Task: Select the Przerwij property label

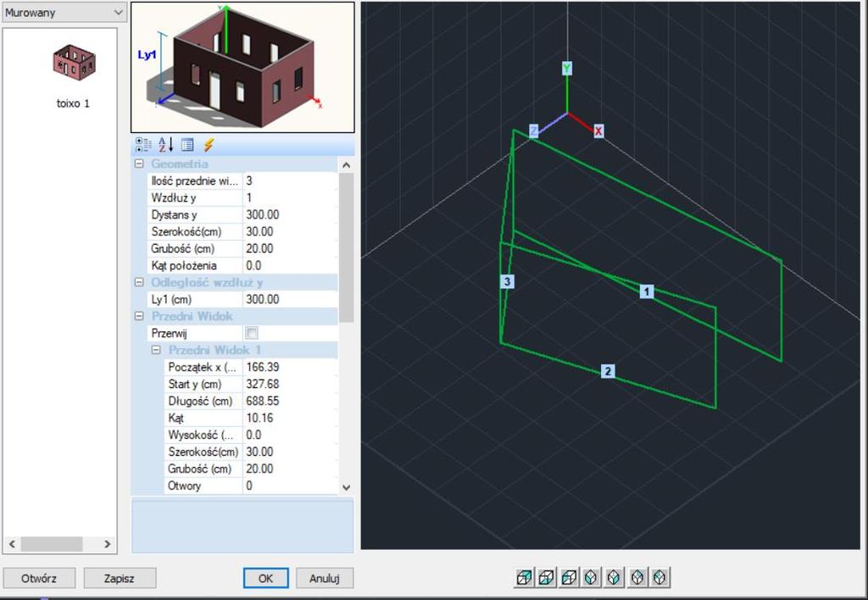Action: pos(169,334)
